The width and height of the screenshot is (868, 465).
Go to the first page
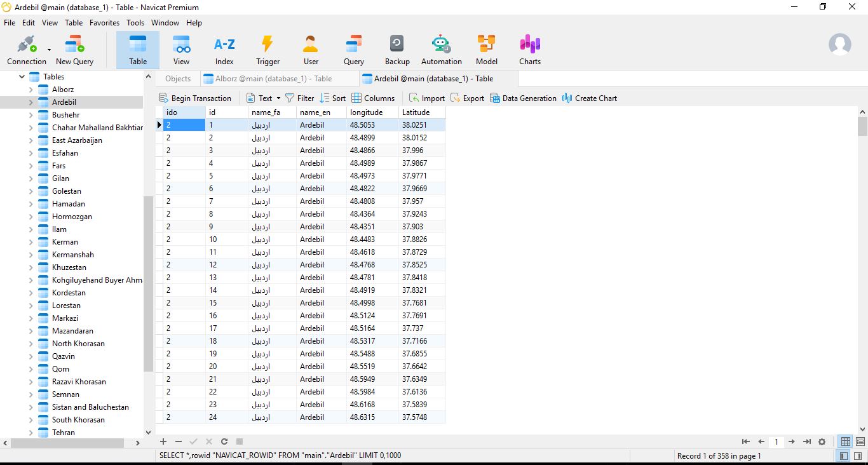pos(746,441)
